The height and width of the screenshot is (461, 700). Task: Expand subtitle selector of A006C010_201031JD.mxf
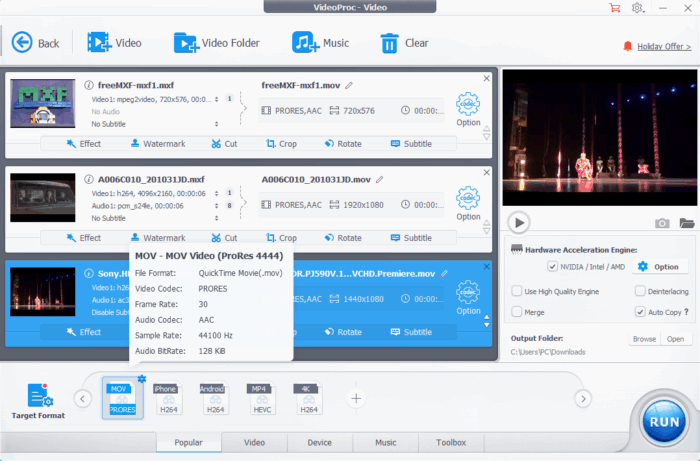(x=217, y=218)
